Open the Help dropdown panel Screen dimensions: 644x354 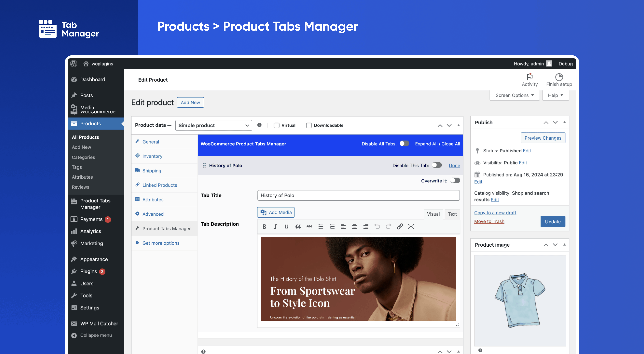[x=555, y=95]
